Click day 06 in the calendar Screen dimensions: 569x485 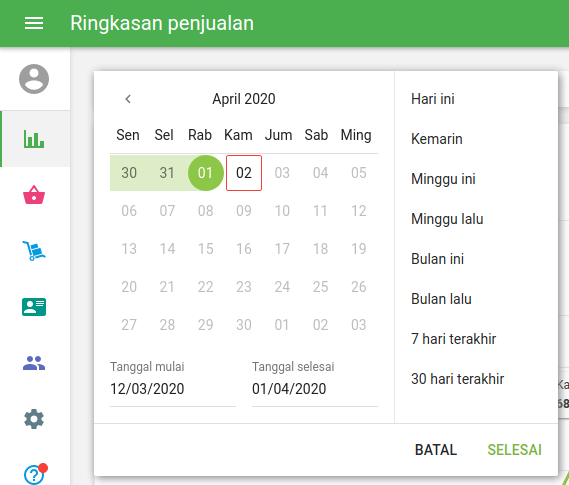point(129,211)
